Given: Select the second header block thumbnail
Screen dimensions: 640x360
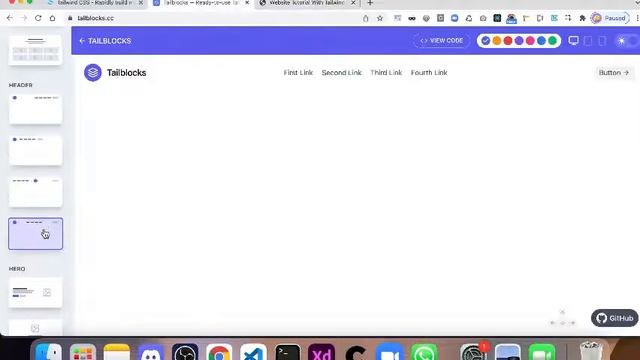Looking at the screenshot, I should click(36, 151).
